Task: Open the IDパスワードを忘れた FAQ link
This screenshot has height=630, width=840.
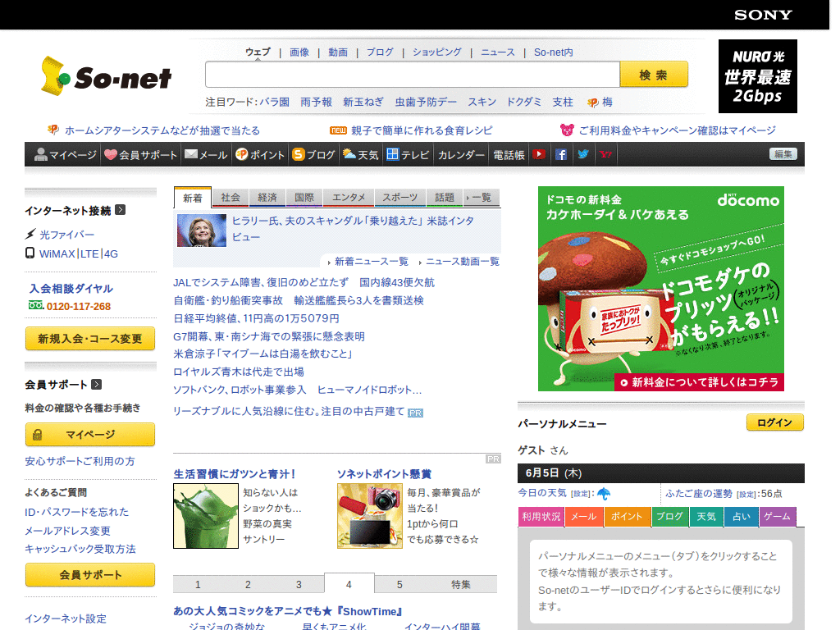Action: pyautogui.click(x=76, y=512)
